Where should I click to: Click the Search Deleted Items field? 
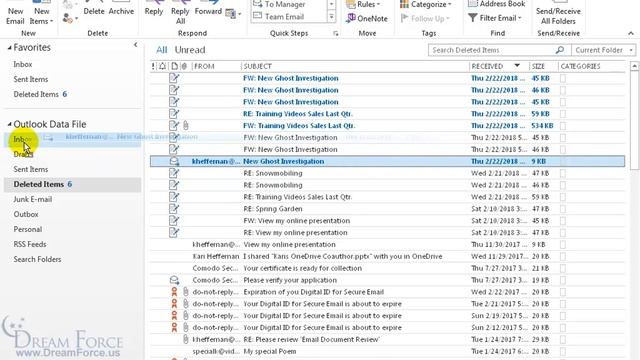click(x=491, y=50)
